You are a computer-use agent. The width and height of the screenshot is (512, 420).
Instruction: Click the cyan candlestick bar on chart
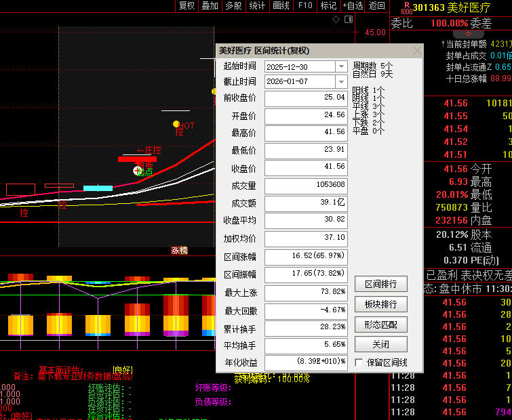coord(98,188)
